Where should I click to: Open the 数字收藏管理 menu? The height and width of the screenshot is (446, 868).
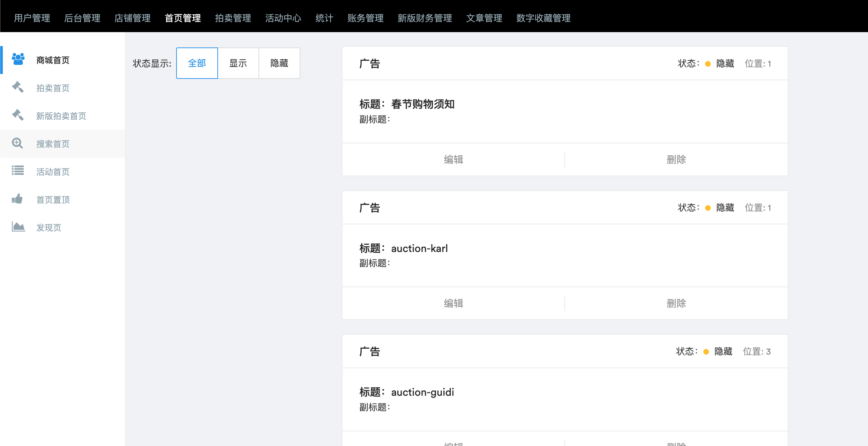click(544, 18)
